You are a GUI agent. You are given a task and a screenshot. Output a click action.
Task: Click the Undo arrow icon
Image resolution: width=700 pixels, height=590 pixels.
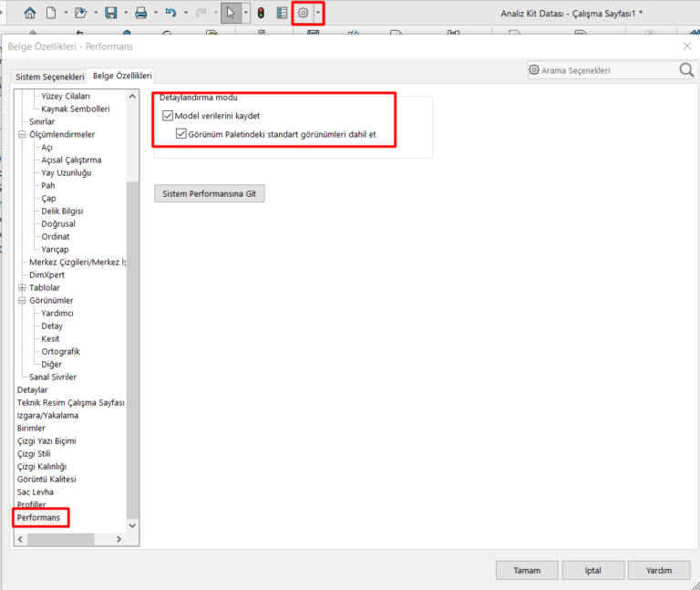tap(170, 13)
